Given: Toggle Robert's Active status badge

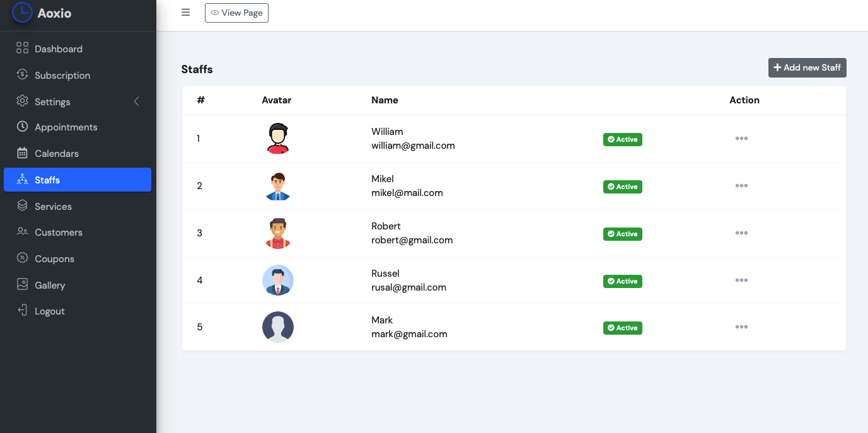Looking at the screenshot, I should [x=622, y=234].
